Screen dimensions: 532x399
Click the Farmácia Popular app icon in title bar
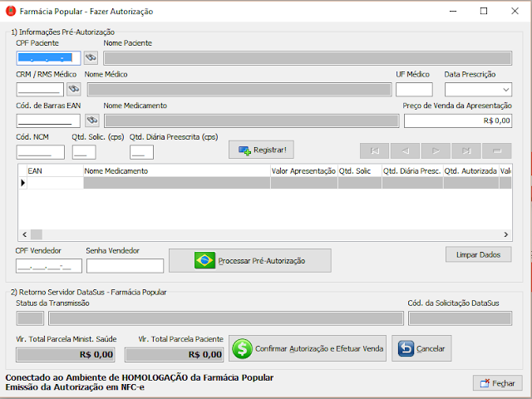tap(11, 11)
